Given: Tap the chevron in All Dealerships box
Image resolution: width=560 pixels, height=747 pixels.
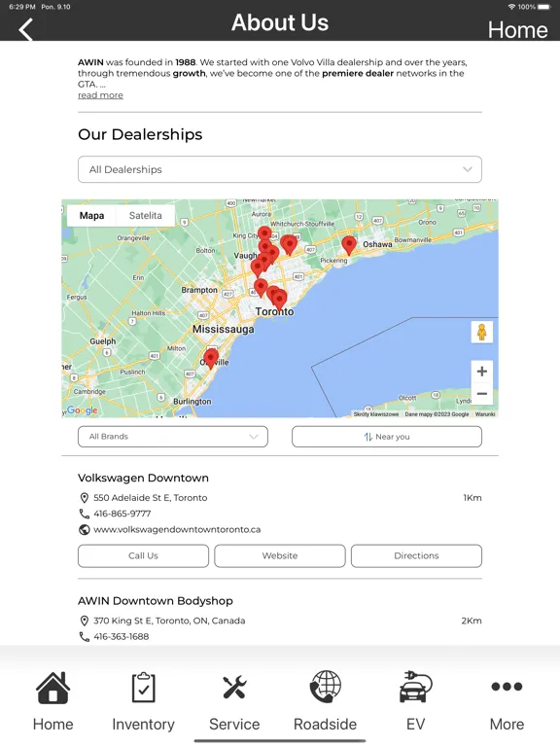Looking at the screenshot, I should point(468,169).
